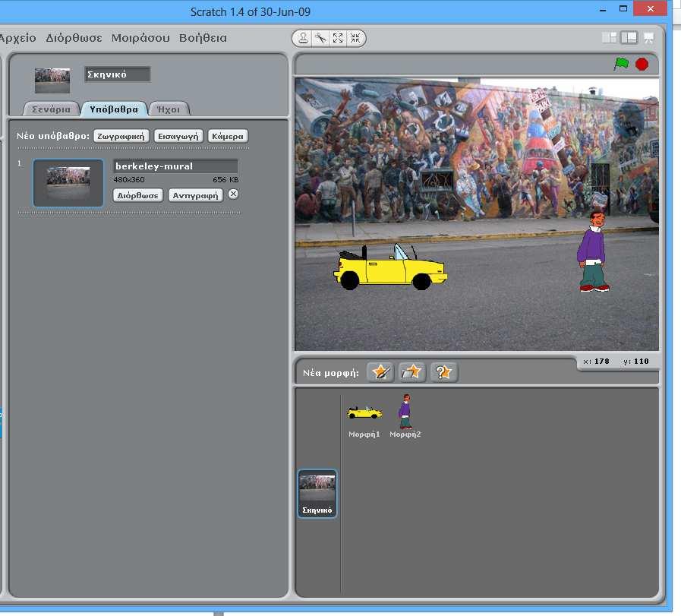This screenshot has height=616, width=681.
Task: Open the Μοιράσου menu
Action: [x=140, y=38]
